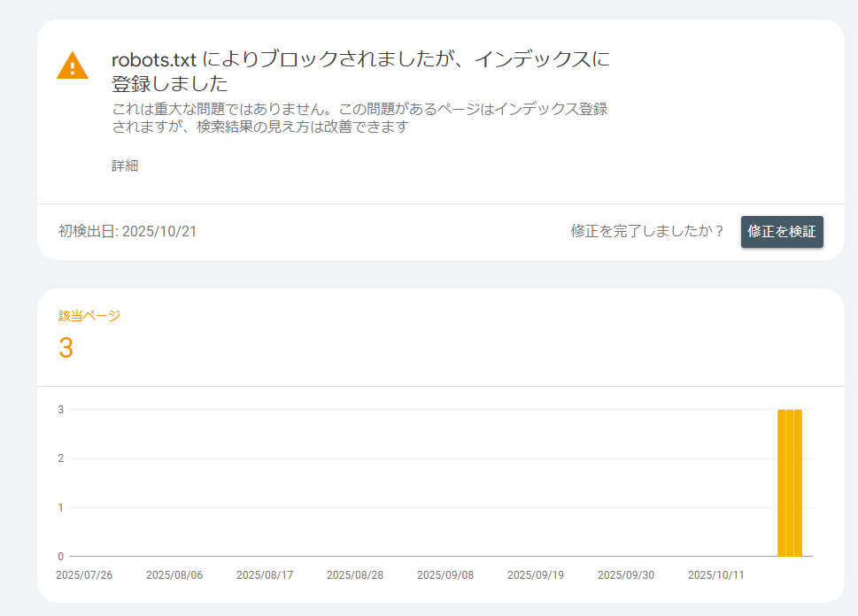Click the 2025/09/30 x-axis date label
This screenshot has width=858, height=616.
[x=626, y=575]
